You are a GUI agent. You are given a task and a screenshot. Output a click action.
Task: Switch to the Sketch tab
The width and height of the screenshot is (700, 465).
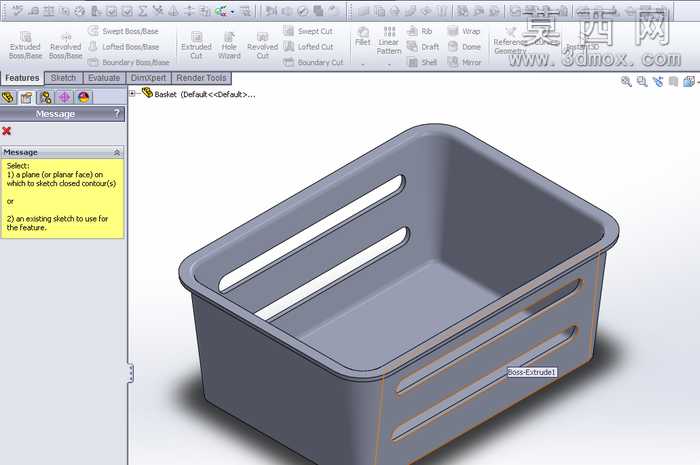[63, 78]
